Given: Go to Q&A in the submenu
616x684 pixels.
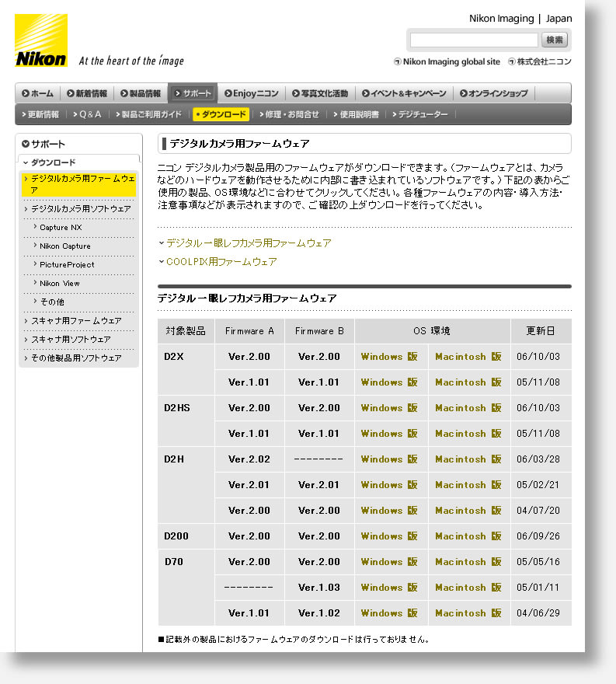Looking at the screenshot, I should click(87, 115).
